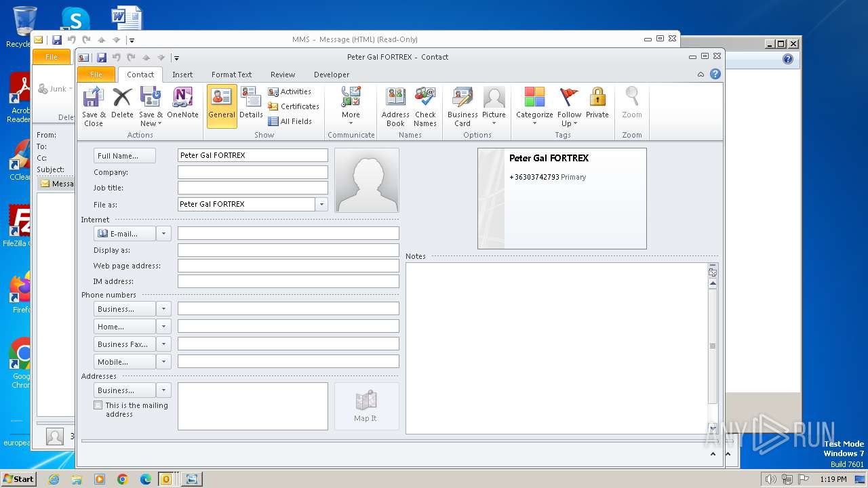Open the Business phone type dropdown arrow
The height and width of the screenshot is (488, 868).
[163, 309]
